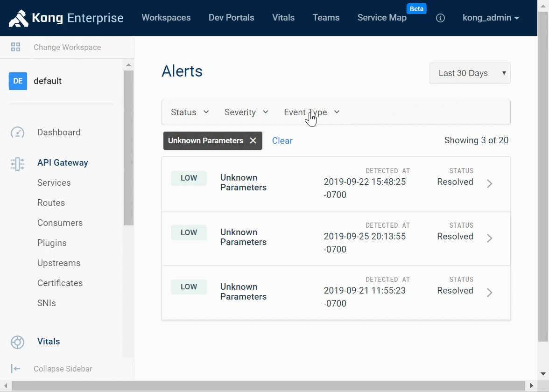Click LOW severity badge of 2019-09-22 alert
The width and height of the screenshot is (549, 392).
click(189, 178)
